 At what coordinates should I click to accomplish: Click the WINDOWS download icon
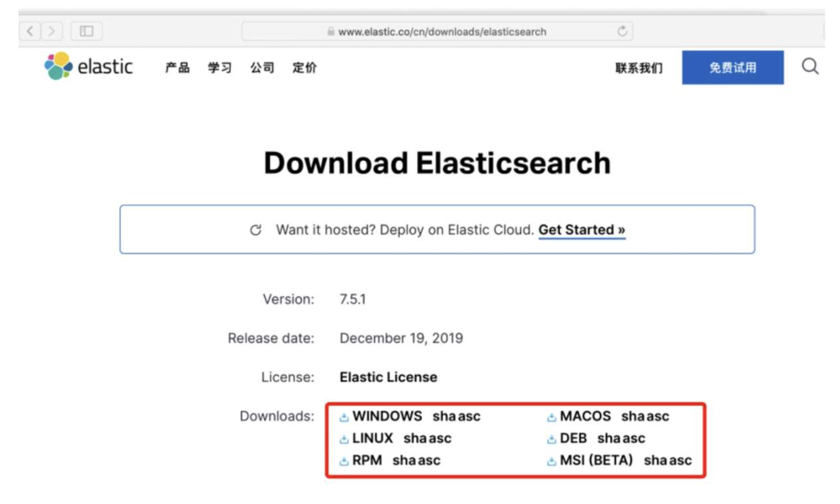pyautogui.click(x=344, y=417)
